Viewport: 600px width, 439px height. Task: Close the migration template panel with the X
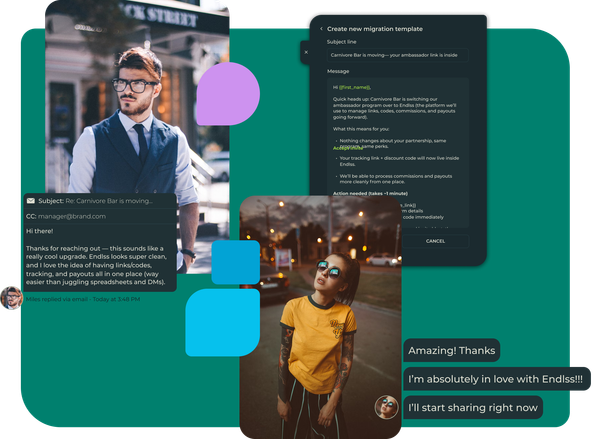(x=306, y=52)
